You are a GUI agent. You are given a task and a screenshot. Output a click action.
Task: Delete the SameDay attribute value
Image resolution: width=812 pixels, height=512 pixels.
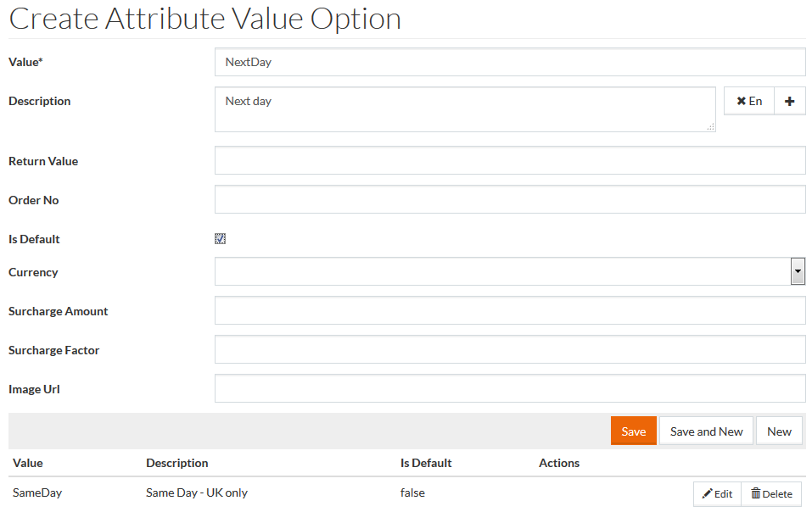coord(771,494)
